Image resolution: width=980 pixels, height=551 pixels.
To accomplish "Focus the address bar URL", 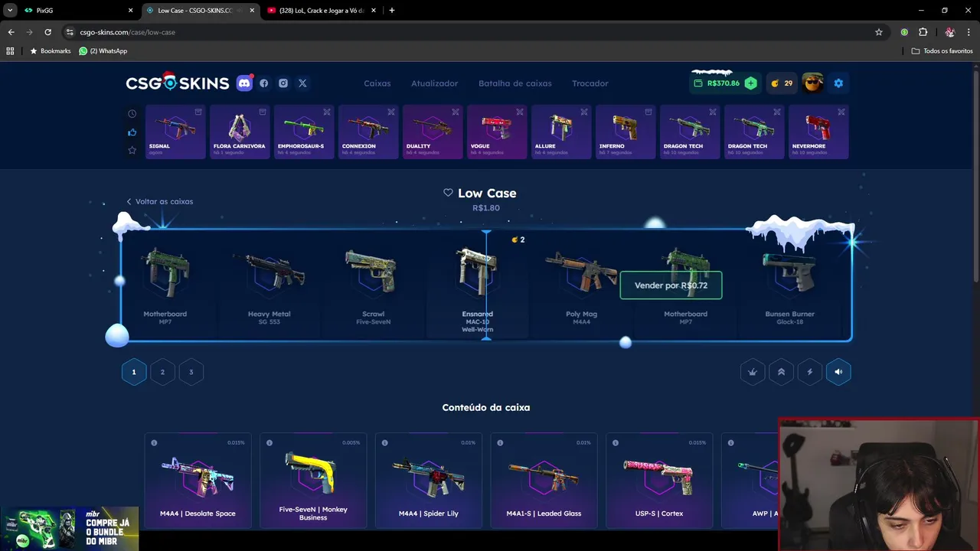I will (x=475, y=32).
